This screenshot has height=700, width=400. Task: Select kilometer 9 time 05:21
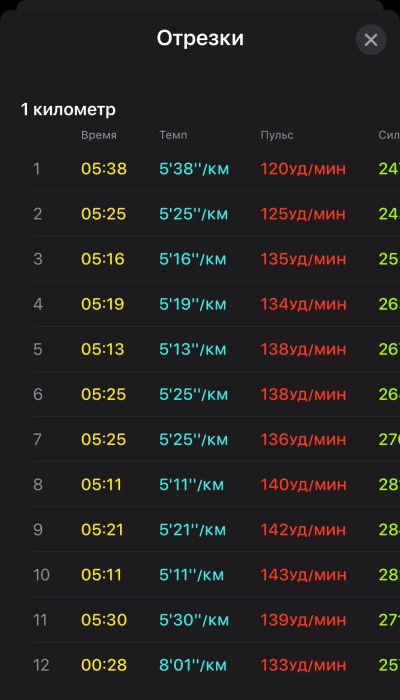pos(103,530)
